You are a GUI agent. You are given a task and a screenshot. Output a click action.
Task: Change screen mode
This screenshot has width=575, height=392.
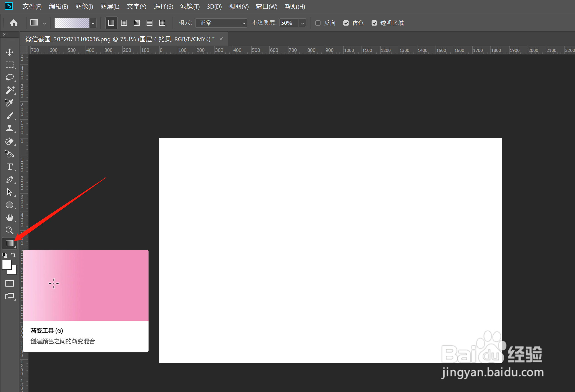pyautogui.click(x=9, y=296)
